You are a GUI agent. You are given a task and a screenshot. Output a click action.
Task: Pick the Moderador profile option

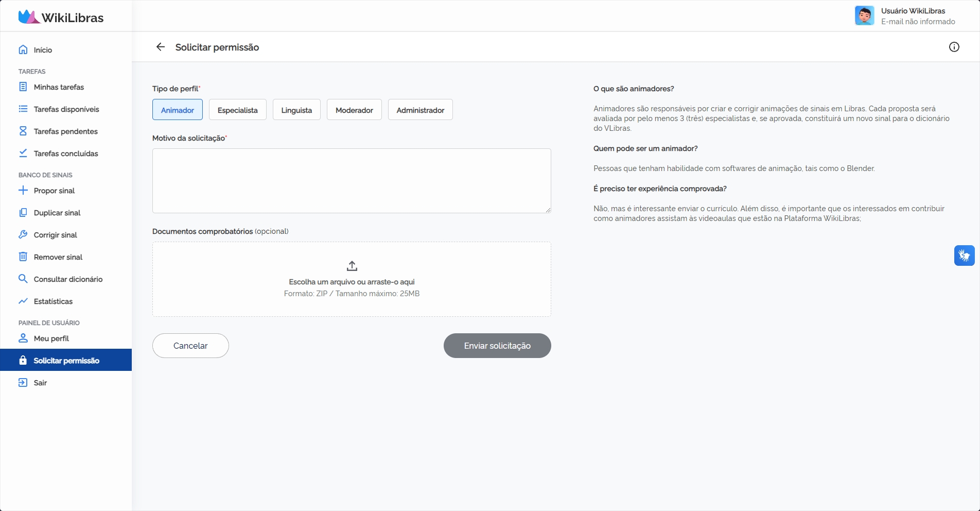[x=354, y=110]
